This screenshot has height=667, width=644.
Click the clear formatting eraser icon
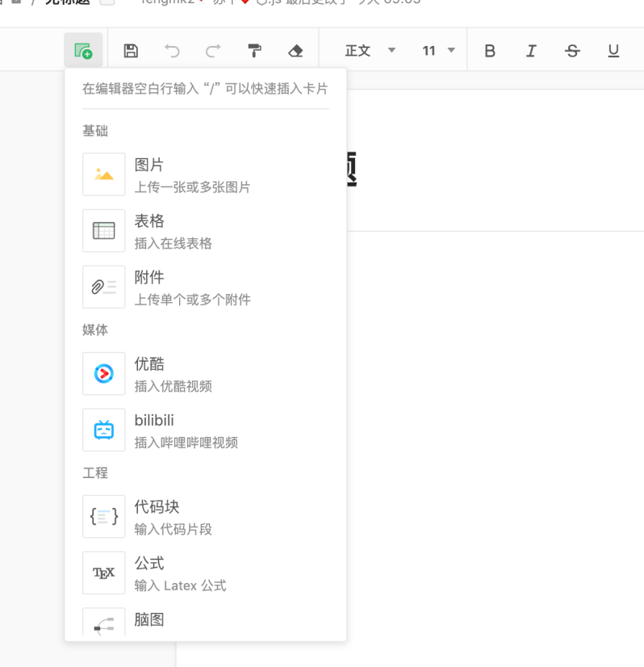pyautogui.click(x=295, y=51)
